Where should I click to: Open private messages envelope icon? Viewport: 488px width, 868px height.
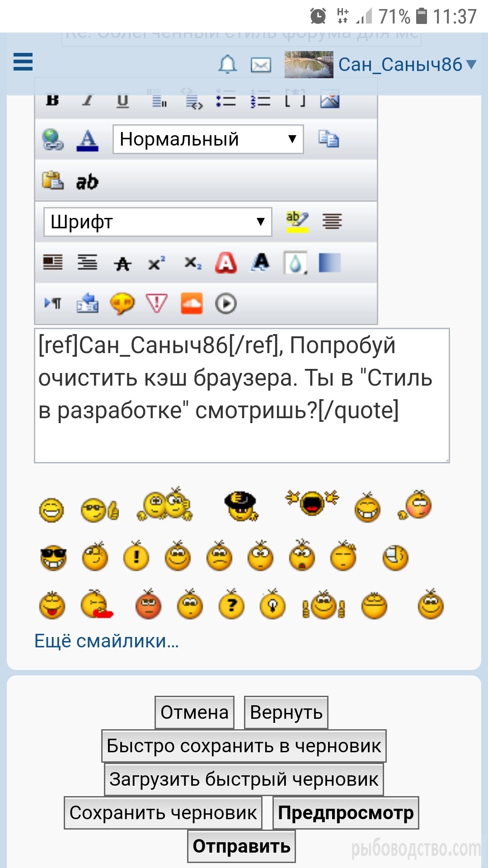(261, 65)
